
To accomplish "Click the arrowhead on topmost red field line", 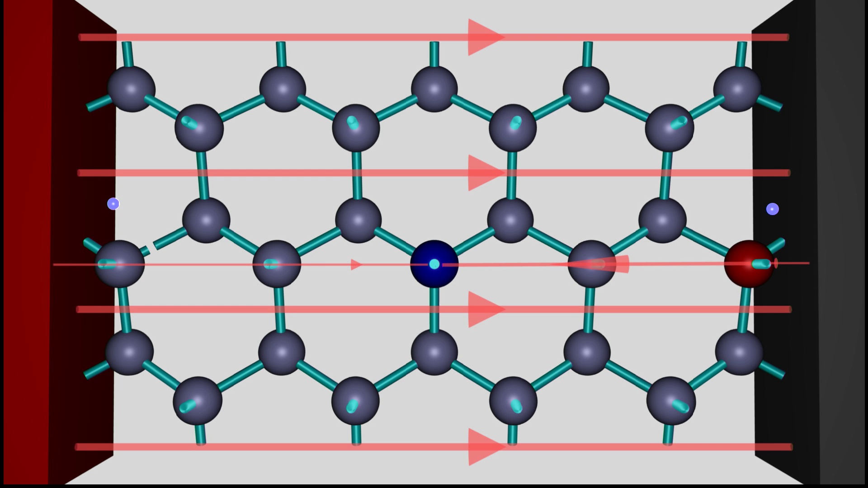I will 484,37.
